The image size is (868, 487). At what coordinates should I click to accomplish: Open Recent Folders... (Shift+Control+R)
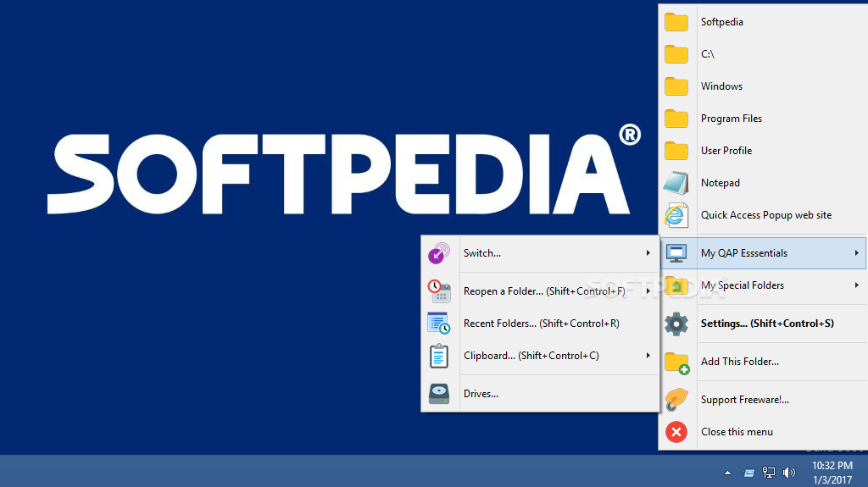coord(540,324)
